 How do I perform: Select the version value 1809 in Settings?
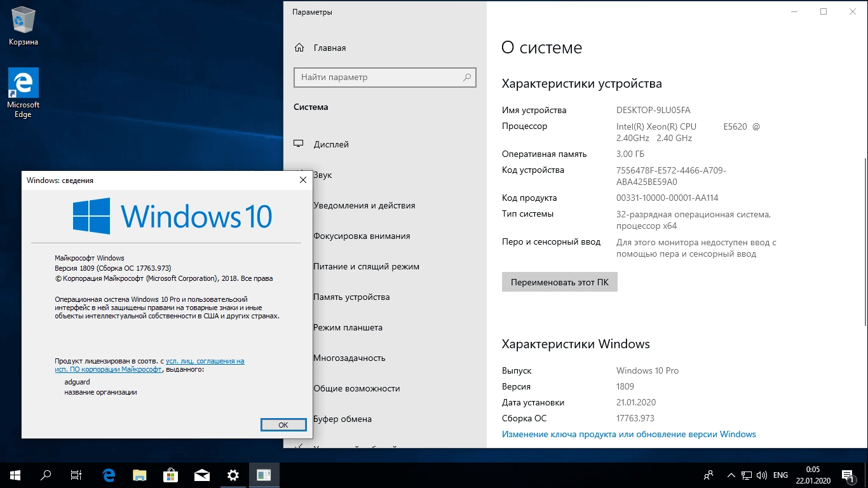point(625,386)
